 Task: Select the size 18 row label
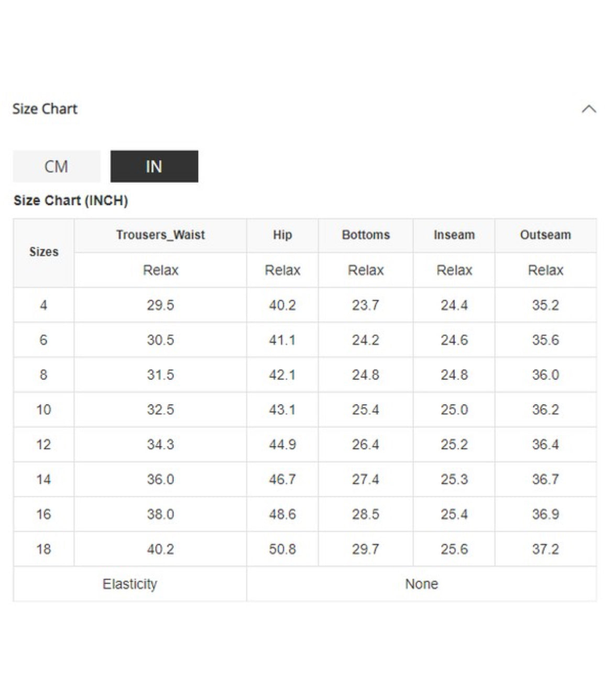43,549
